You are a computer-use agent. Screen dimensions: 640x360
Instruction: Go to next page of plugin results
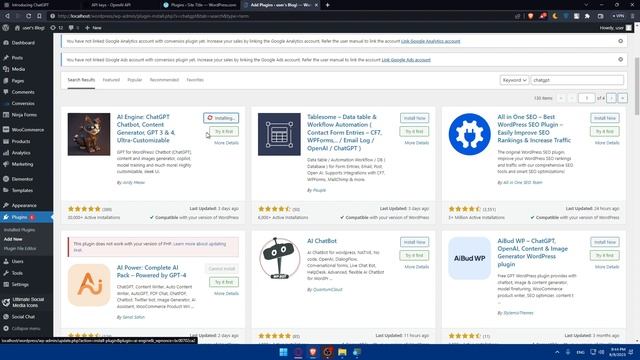click(x=611, y=98)
